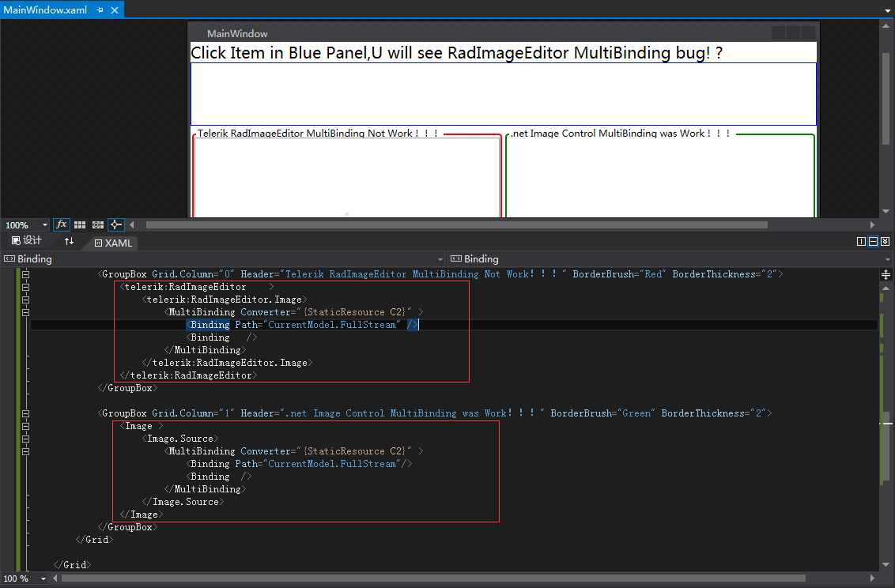The width and height of the screenshot is (895, 588).
Task: Swap the design and XAML panes
Action: (69, 241)
